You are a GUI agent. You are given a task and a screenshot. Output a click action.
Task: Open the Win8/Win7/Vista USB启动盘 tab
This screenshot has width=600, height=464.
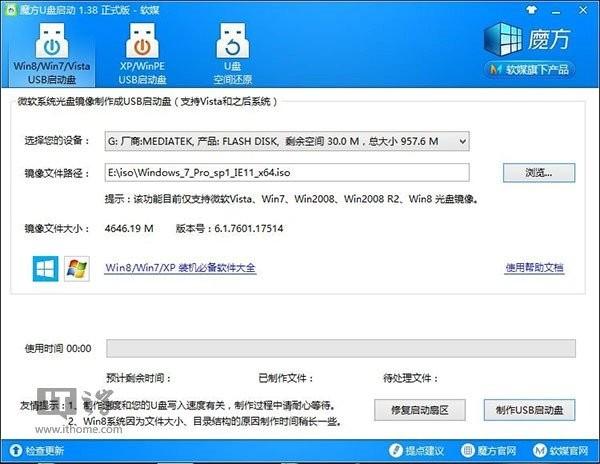[x=52, y=54]
